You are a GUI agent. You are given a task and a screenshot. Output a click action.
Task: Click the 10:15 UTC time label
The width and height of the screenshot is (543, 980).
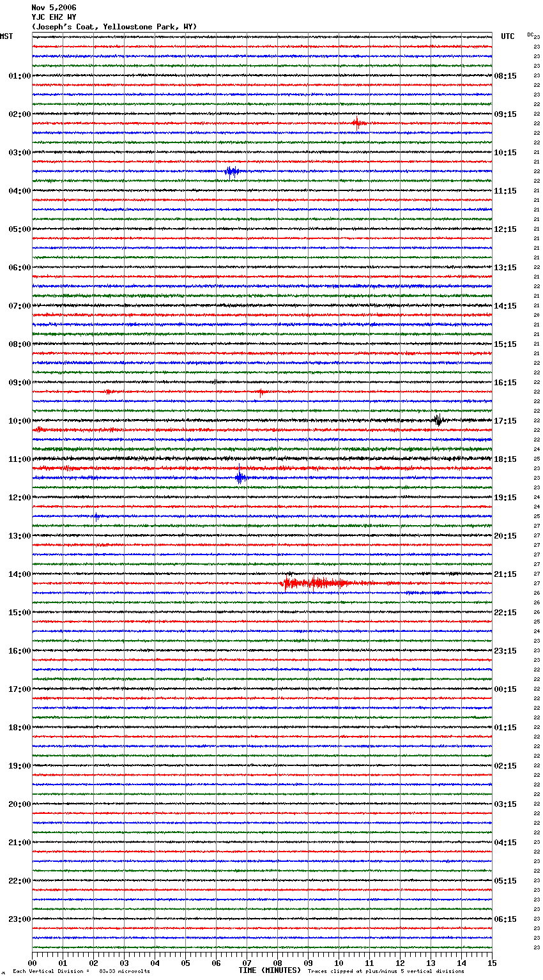[x=505, y=153]
